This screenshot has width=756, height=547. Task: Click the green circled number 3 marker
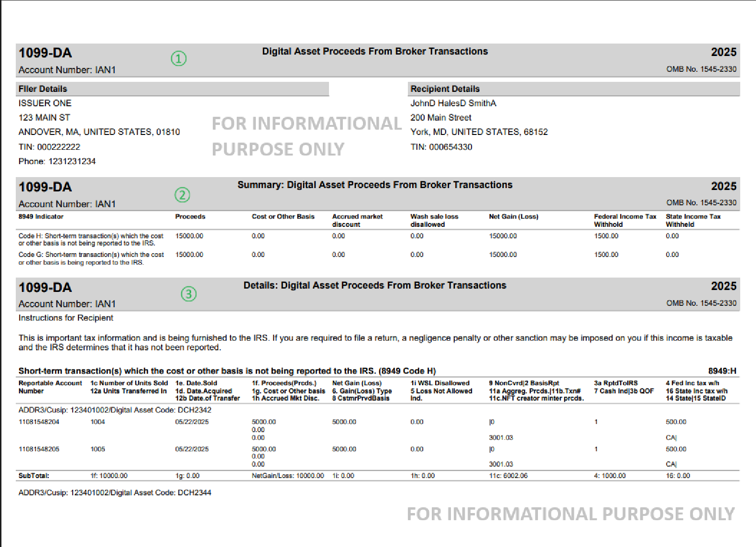(188, 294)
